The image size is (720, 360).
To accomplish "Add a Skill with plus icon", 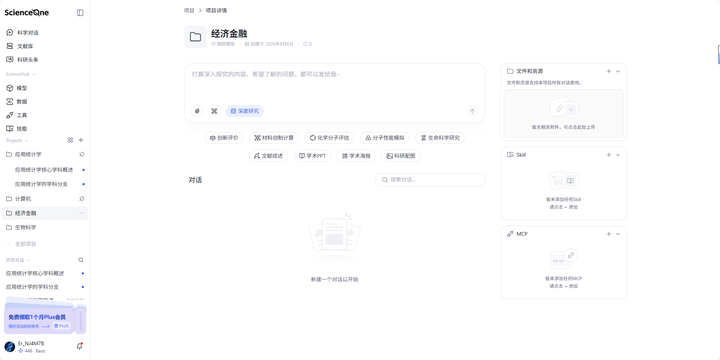I will [x=609, y=155].
